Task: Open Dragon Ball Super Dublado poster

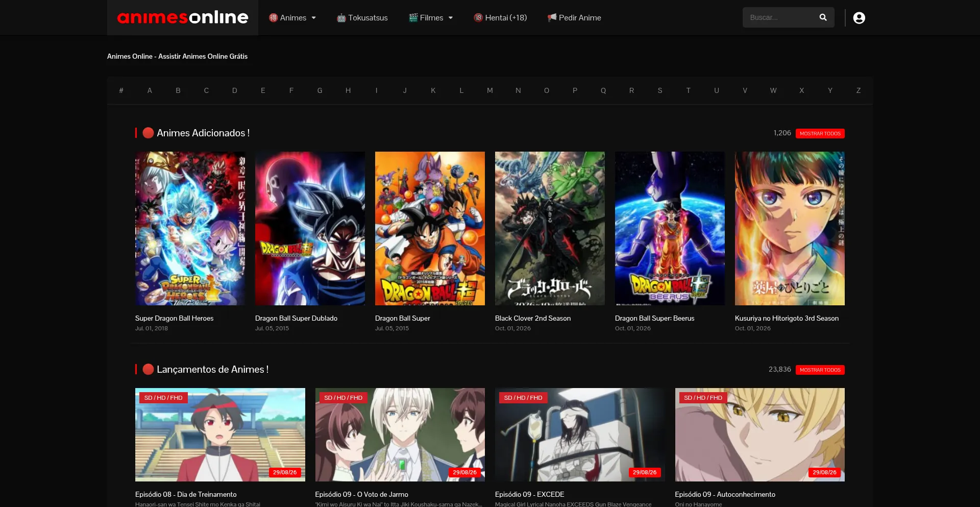Action: pyautogui.click(x=310, y=228)
